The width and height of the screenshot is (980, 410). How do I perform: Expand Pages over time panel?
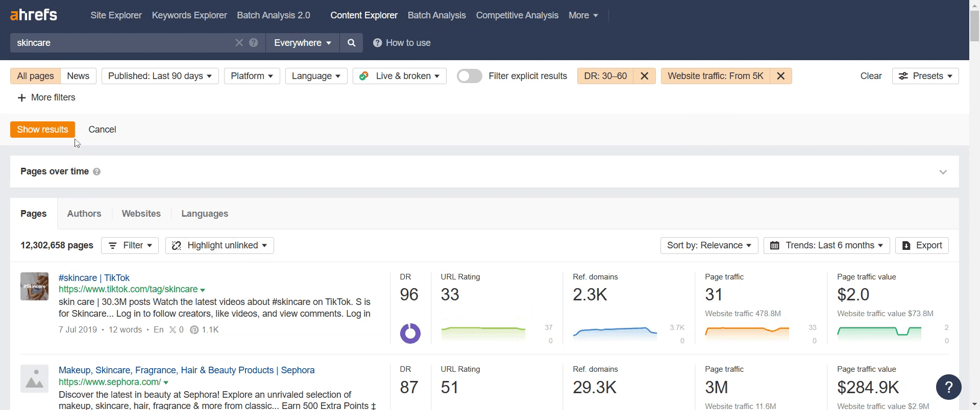(x=943, y=172)
